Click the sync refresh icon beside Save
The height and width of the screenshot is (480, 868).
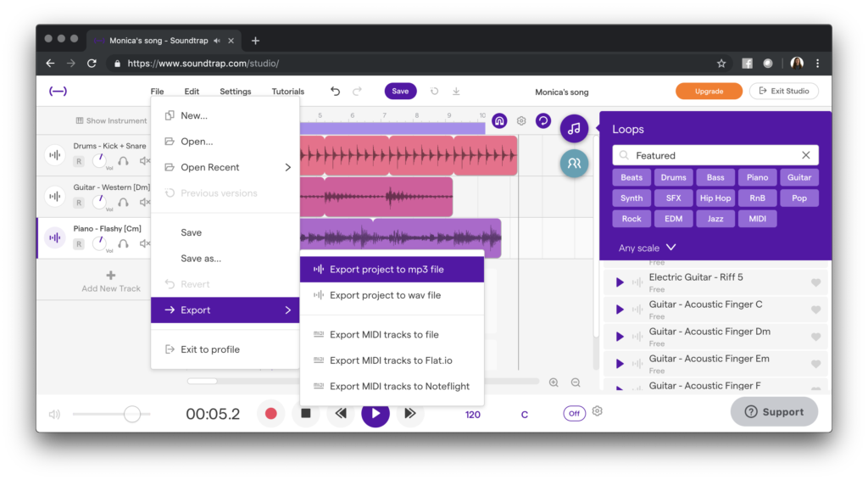pos(435,92)
